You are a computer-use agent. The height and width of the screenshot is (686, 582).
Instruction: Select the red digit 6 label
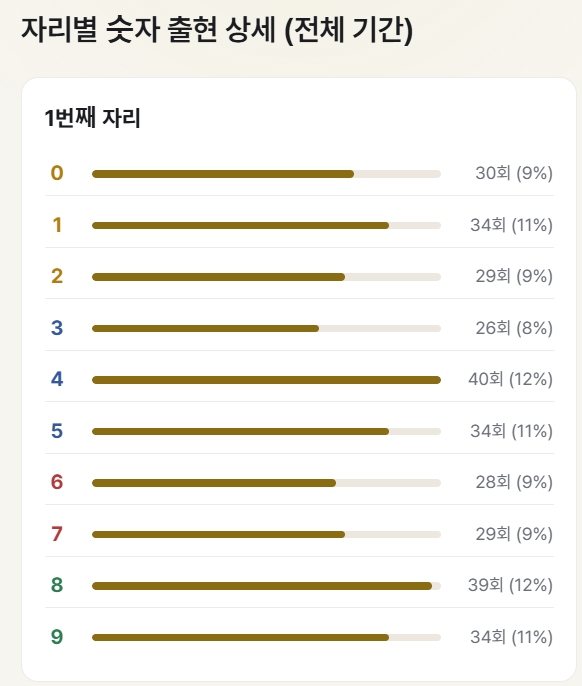[57, 483]
